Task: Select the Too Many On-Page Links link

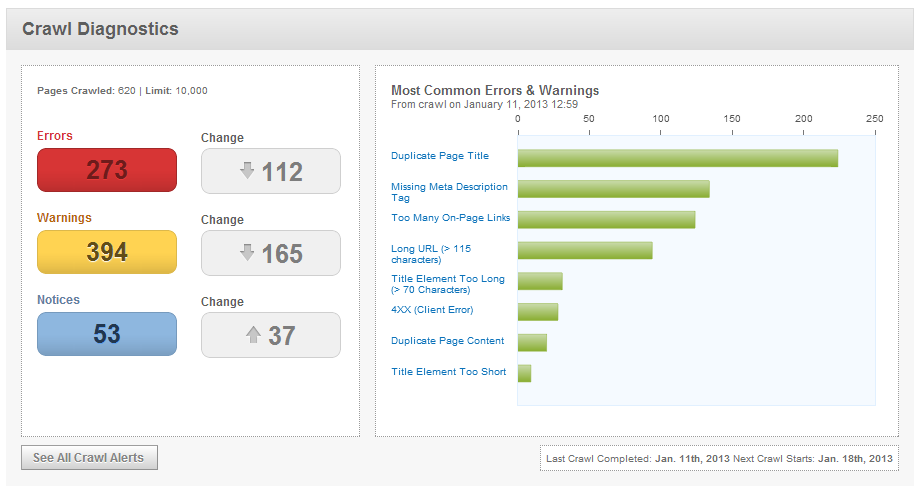Action: click(450, 218)
